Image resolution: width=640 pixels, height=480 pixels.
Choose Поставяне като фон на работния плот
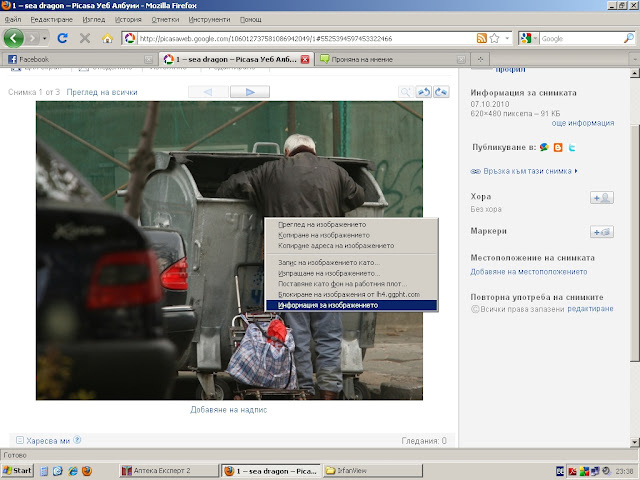coord(351,284)
